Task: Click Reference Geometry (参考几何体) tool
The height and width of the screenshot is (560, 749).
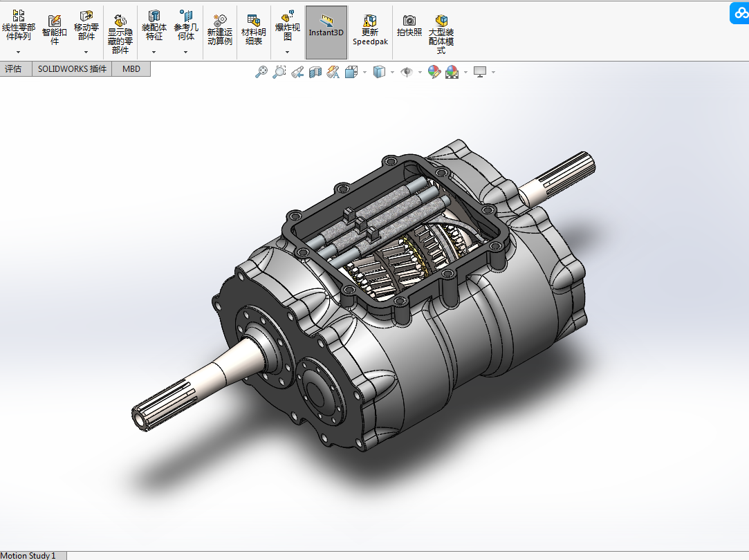Action: click(x=186, y=26)
